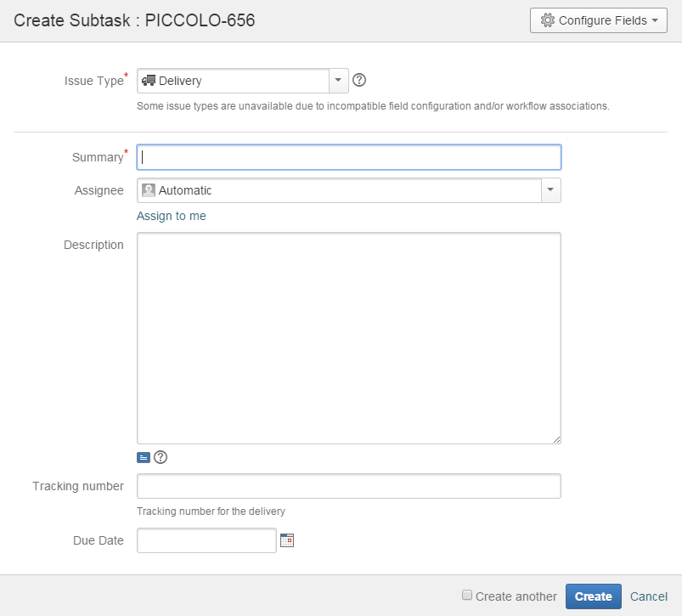Grab the Description box resize handle
682x616 pixels.
click(x=556, y=439)
